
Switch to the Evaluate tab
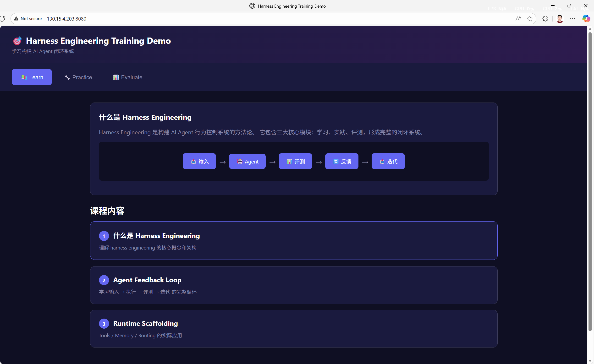pyautogui.click(x=127, y=77)
